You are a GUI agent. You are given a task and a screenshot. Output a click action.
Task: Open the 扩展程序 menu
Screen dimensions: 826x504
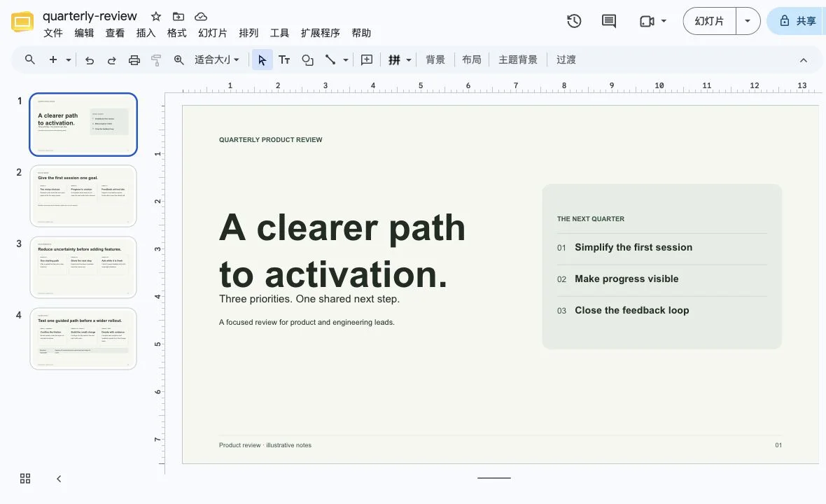pyautogui.click(x=321, y=33)
